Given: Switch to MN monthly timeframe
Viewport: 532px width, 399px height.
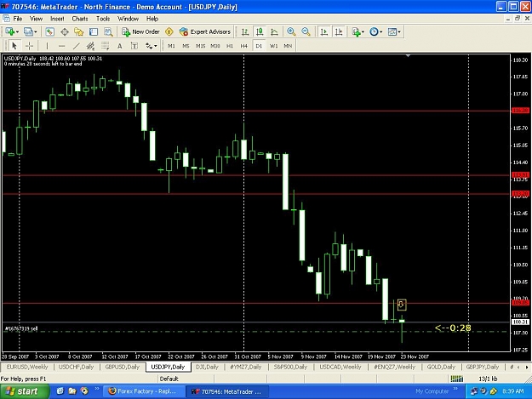Looking at the screenshot, I should (288, 46).
